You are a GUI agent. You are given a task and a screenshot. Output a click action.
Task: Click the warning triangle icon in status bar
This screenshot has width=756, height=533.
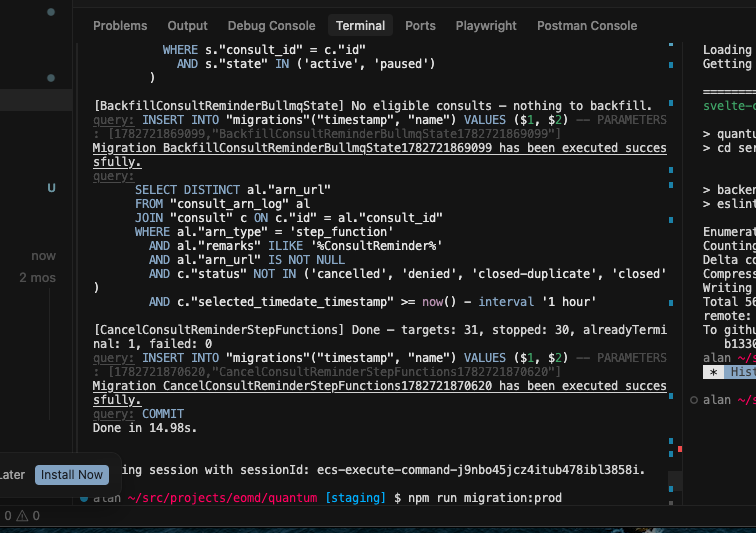point(22,516)
